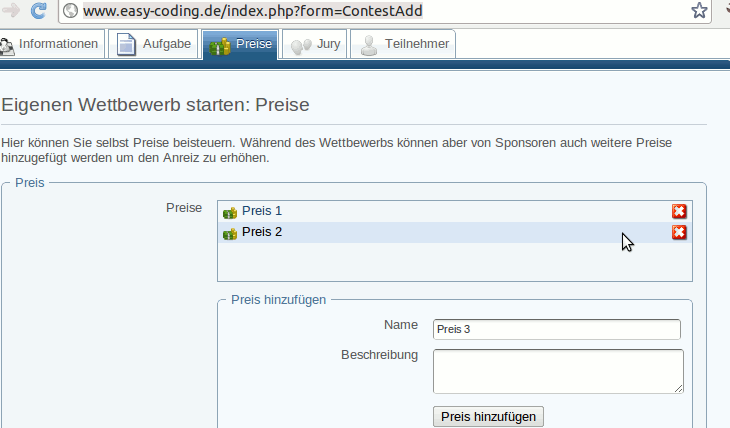730x428 pixels.
Task: Click the gift icon beside Preis 1
Action: click(x=230, y=212)
